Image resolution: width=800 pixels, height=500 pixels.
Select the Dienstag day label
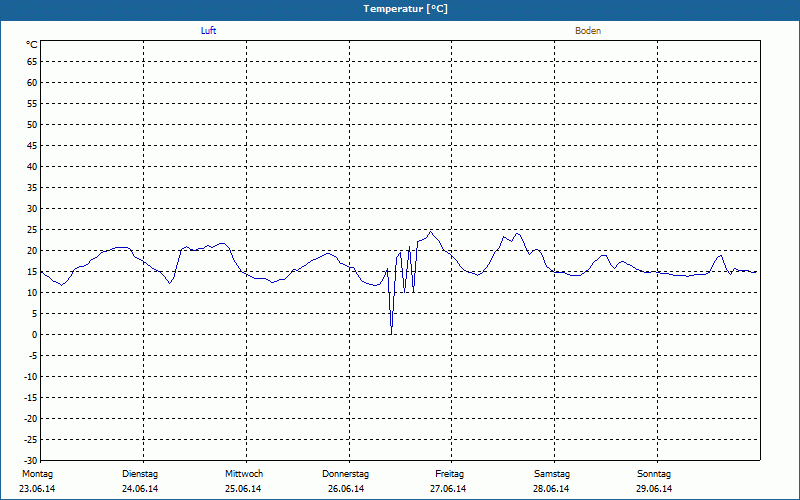pos(140,474)
